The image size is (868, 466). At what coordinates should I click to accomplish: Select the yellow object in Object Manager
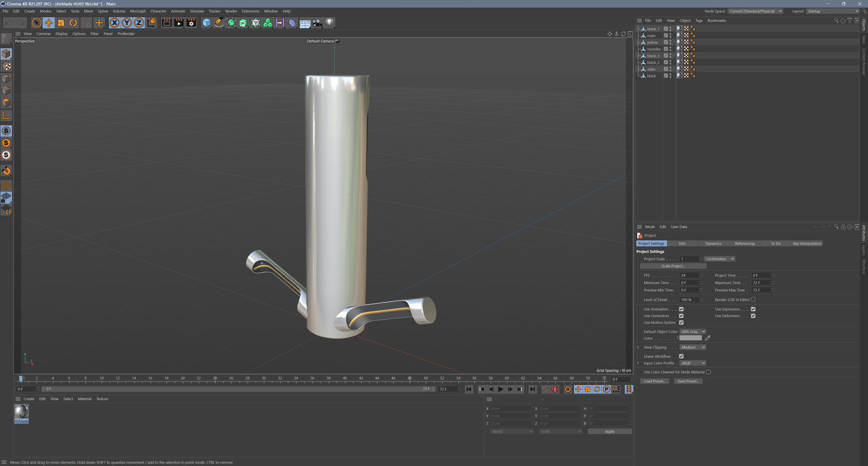click(x=652, y=42)
